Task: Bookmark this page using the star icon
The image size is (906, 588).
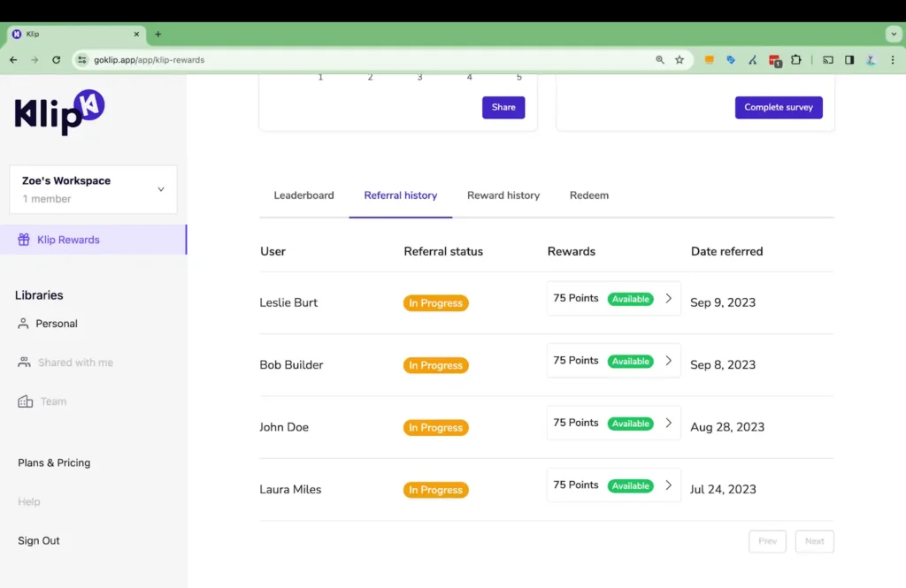Action: [x=679, y=60]
